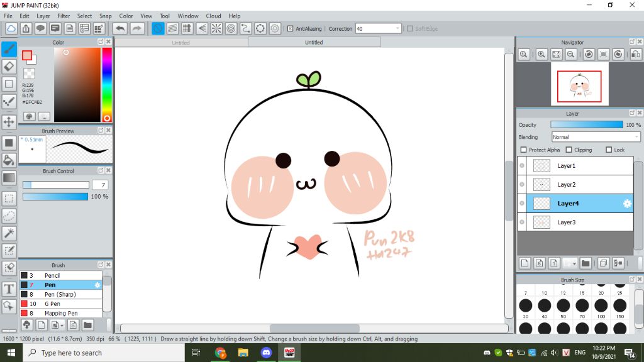Viewport: 644px width, 362px height.
Task: Enable radial snap
Action: 216,28
